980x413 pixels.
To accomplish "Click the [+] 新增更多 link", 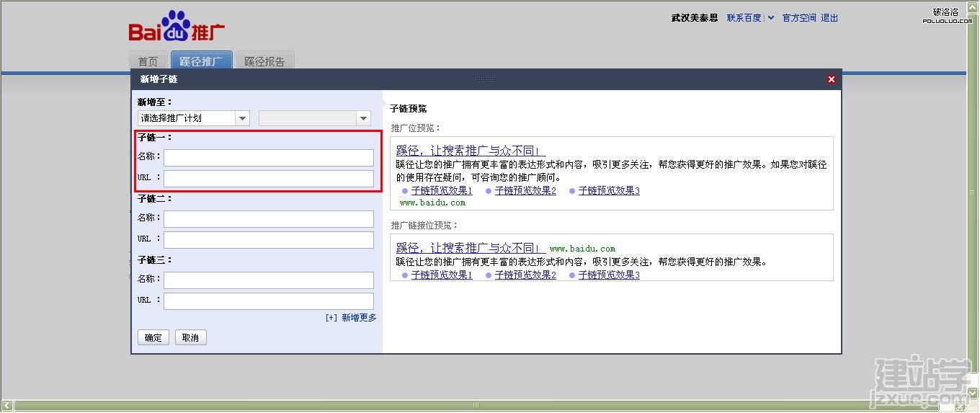I will point(351,318).
